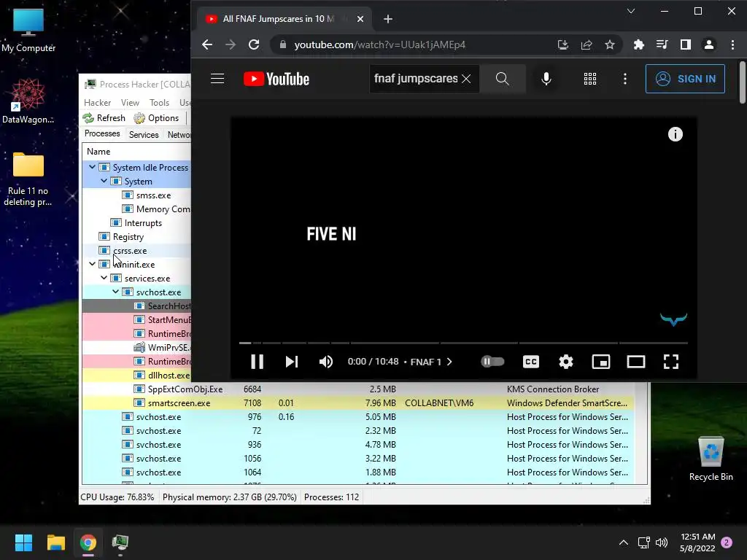
Task: Click Options in Process Hacker toolbar
Action: click(156, 118)
